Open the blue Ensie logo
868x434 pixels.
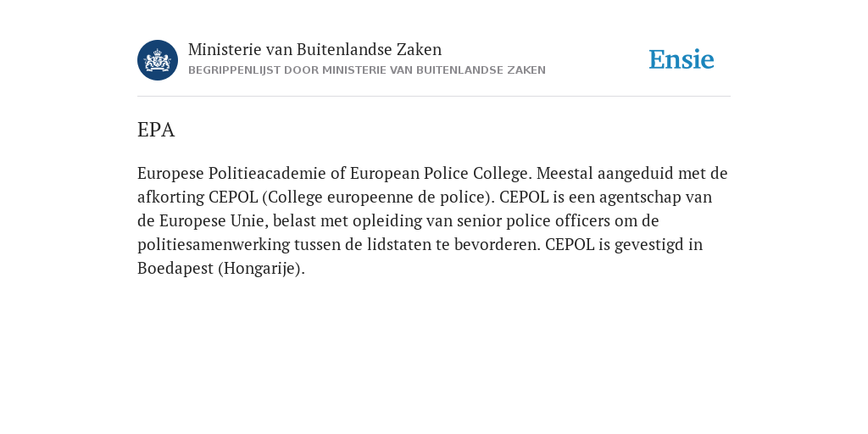[682, 59]
